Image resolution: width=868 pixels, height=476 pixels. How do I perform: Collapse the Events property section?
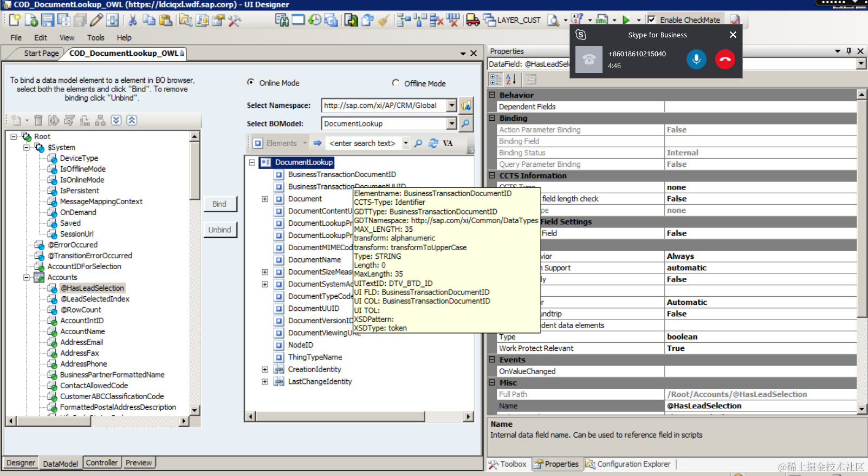pos(493,360)
